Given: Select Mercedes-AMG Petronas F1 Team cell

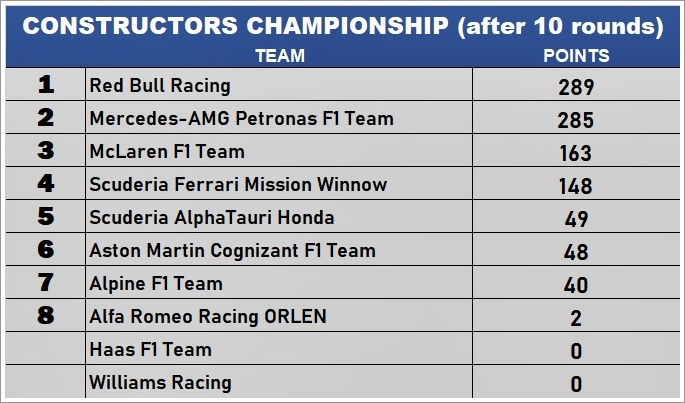Looking at the screenshot, I should [241, 119].
